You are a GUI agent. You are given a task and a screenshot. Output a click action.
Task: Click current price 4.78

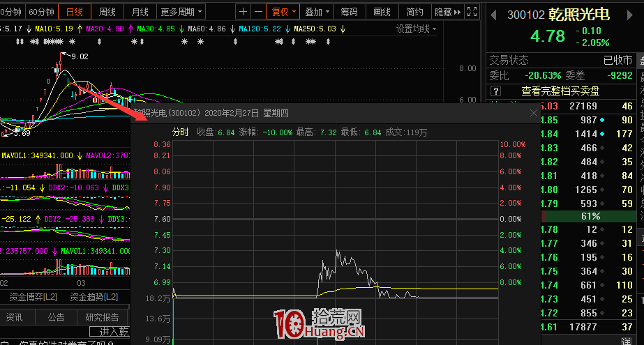pyautogui.click(x=548, y=36)
